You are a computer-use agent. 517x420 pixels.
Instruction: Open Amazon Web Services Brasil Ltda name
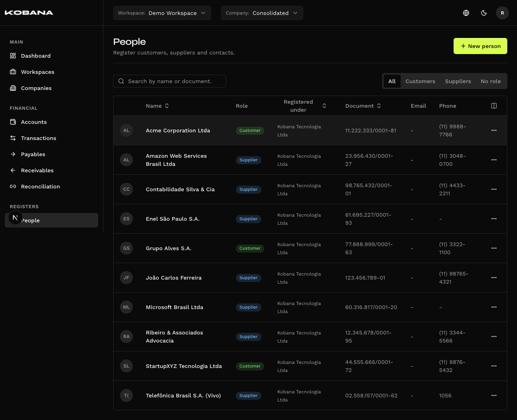coord(176,160)
